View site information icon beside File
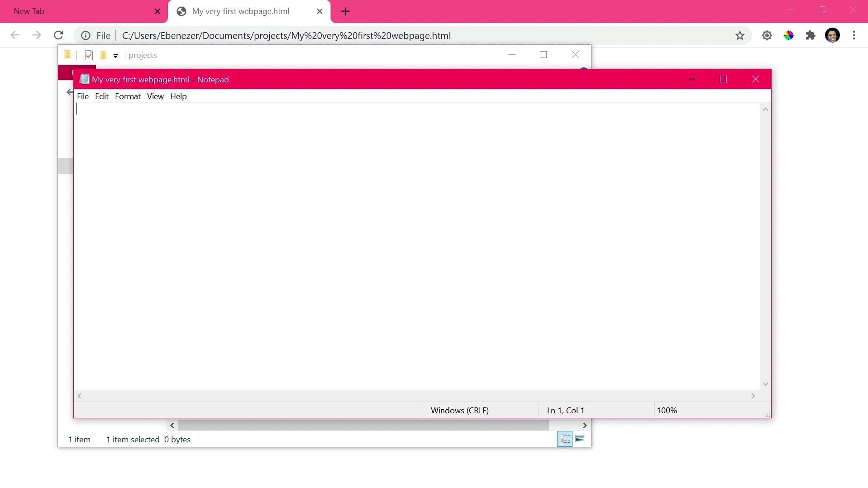 point(86,35)
